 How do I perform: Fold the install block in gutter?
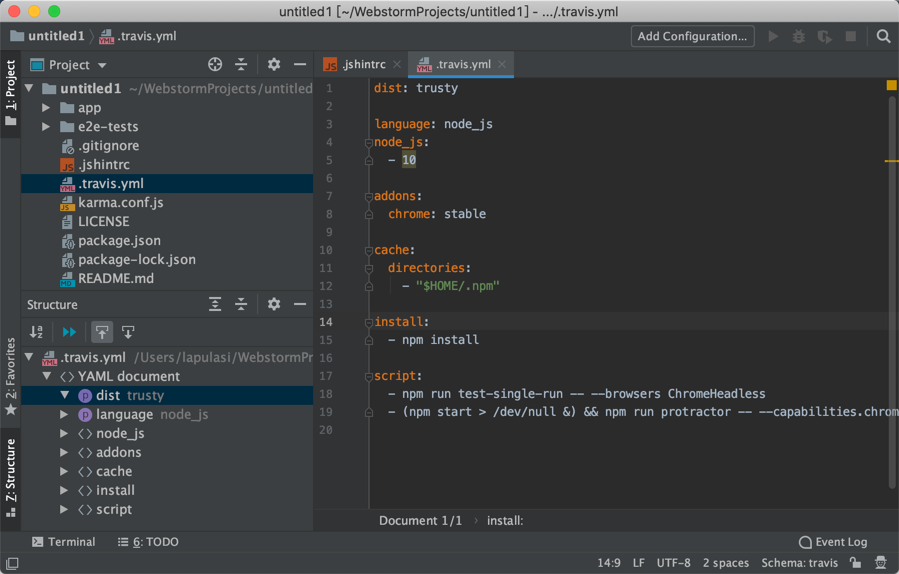[x=369, y=322]
